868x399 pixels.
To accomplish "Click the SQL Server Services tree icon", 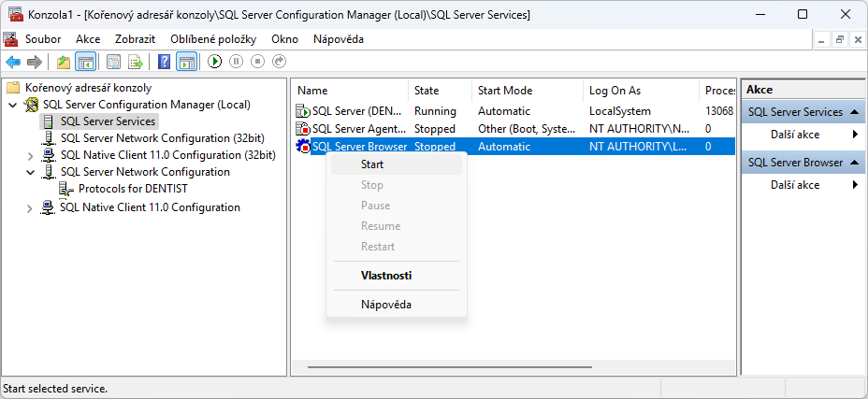I will tap(50, 121).
